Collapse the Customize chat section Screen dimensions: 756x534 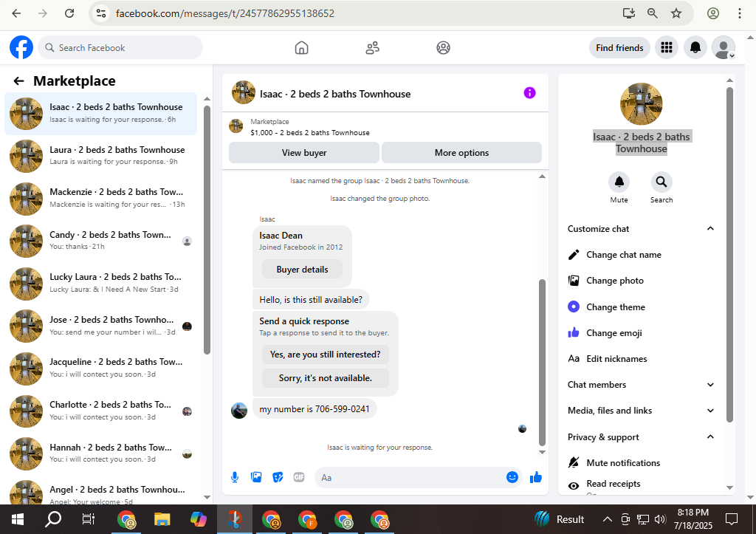coord(710,229)
